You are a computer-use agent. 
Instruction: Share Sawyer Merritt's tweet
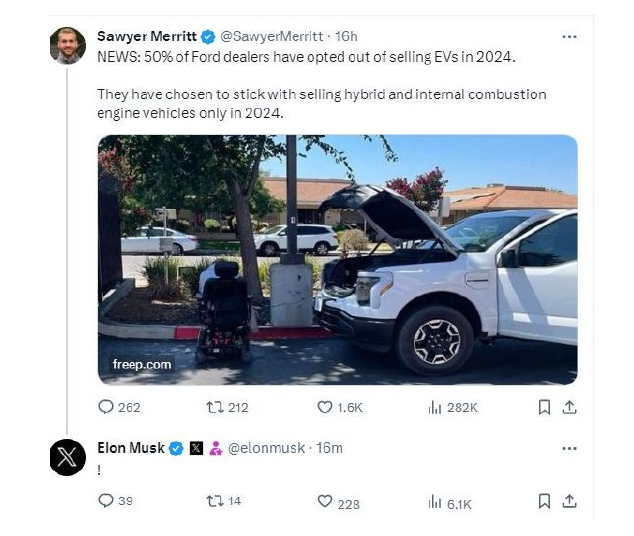pyautogui.click(x=569, y=407)
